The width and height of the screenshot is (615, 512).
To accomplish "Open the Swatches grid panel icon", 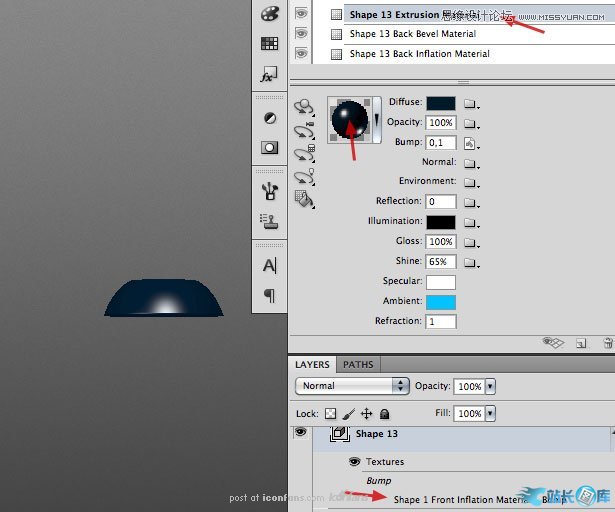I will [x=269, y=44].
